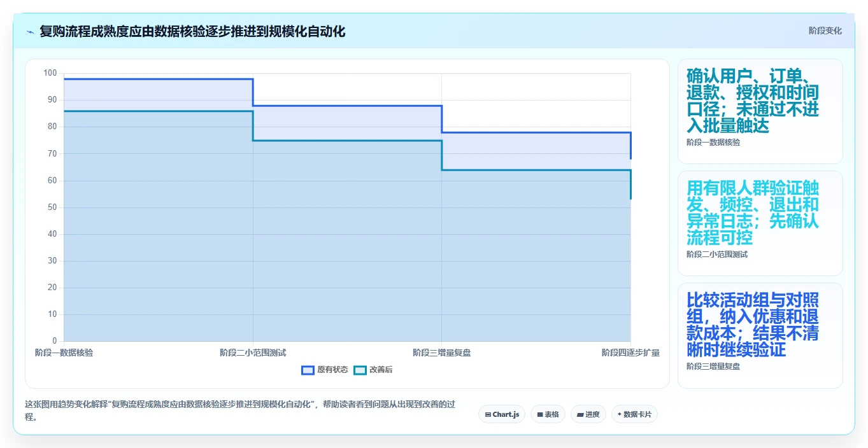Select the 进度 chip
This screenshot has width=868, height=448.
[588, 414]
